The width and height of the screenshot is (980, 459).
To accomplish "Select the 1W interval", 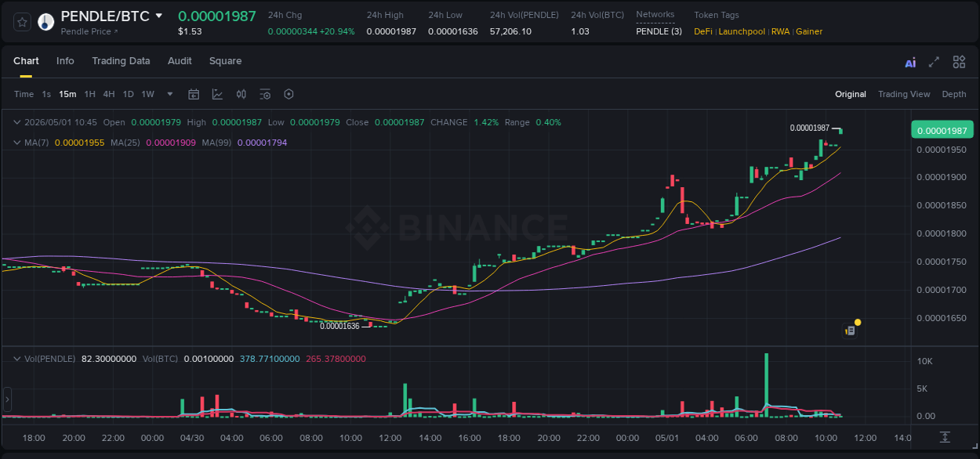I will click(x=147, y=94).
